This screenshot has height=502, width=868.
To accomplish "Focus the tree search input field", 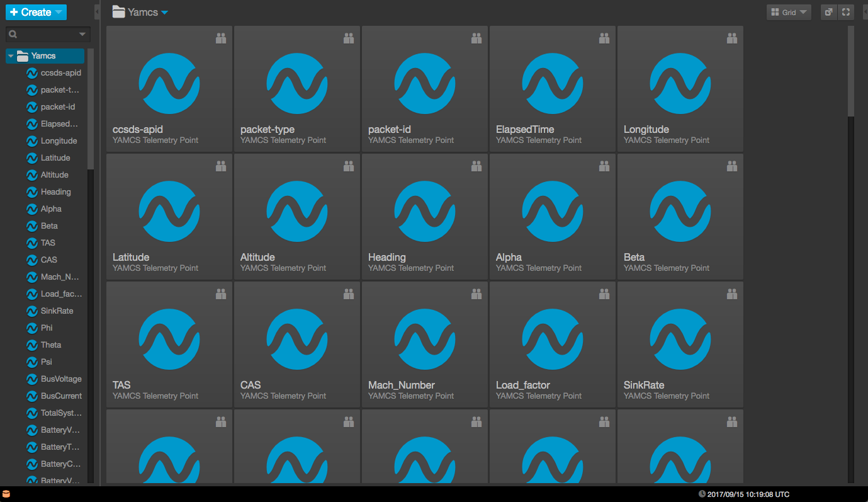I will [x=48, y=34].
